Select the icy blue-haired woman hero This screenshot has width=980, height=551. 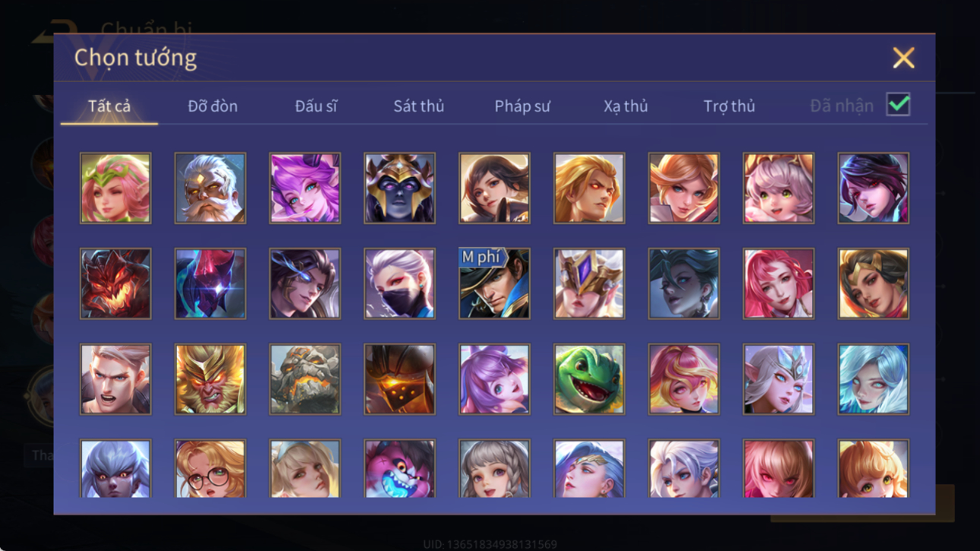tap(873, 379)
